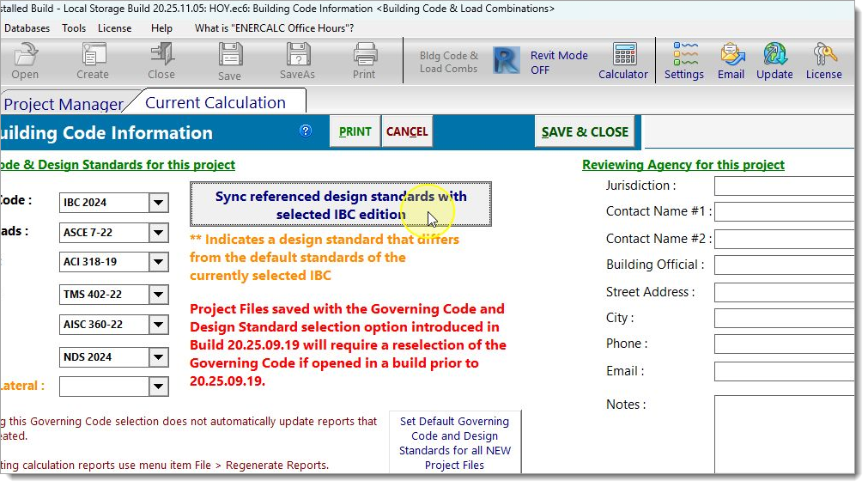Click the Jurisdiction input field

(x=783, y=186)
